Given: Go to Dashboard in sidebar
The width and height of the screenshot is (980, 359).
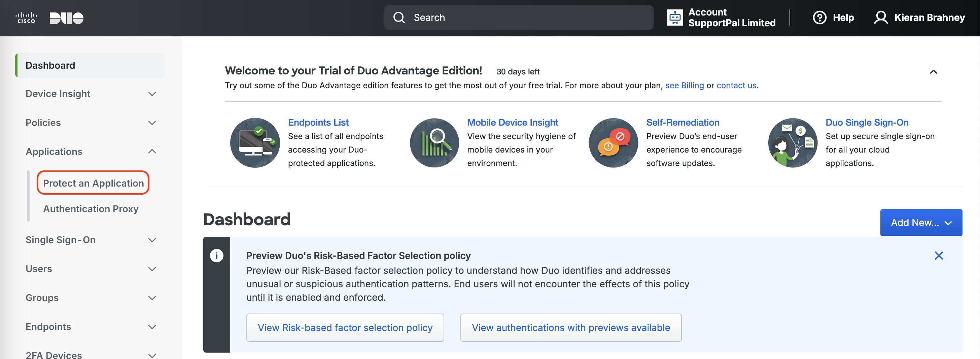Looking at the screenshot, I should pyautogui.click(x=90, y=65).
